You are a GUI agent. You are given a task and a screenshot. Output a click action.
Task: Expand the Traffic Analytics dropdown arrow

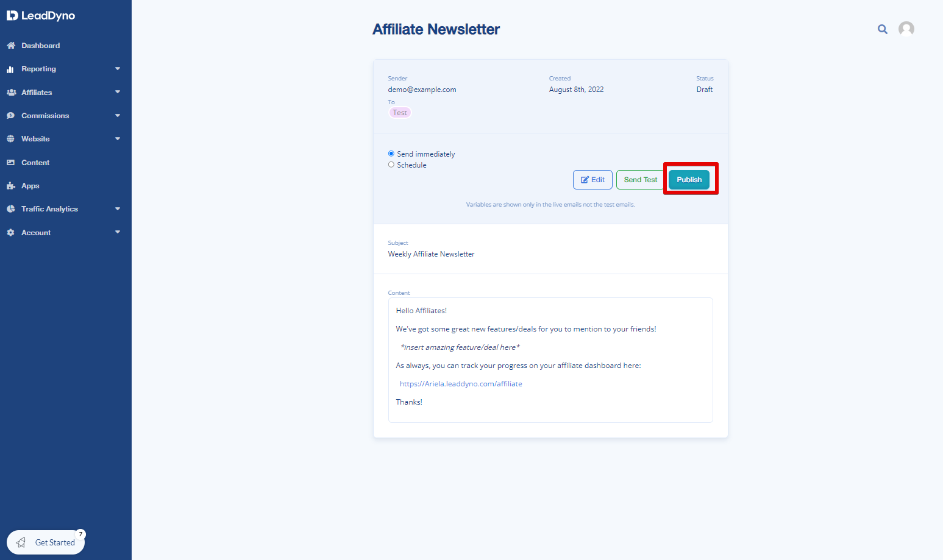(118, 209)
